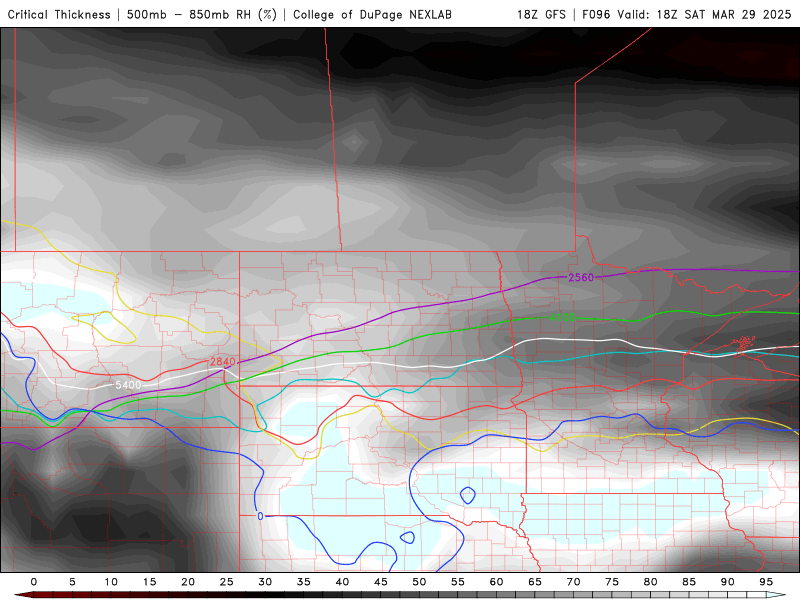Click the colorbar tick label '45'
This screenshot has height=600, width=800.
(x=381, y=582)
